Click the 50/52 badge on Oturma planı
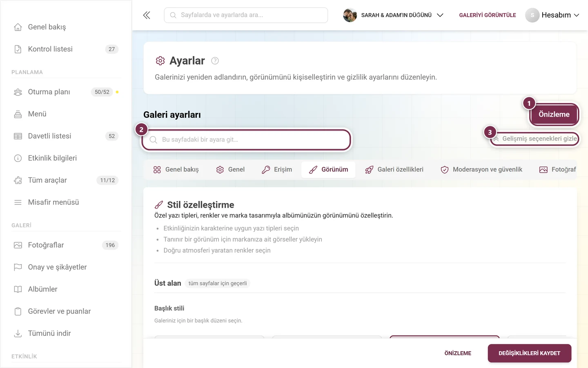The height and width of the screenshot is (368, 588). tap(102, 92)
